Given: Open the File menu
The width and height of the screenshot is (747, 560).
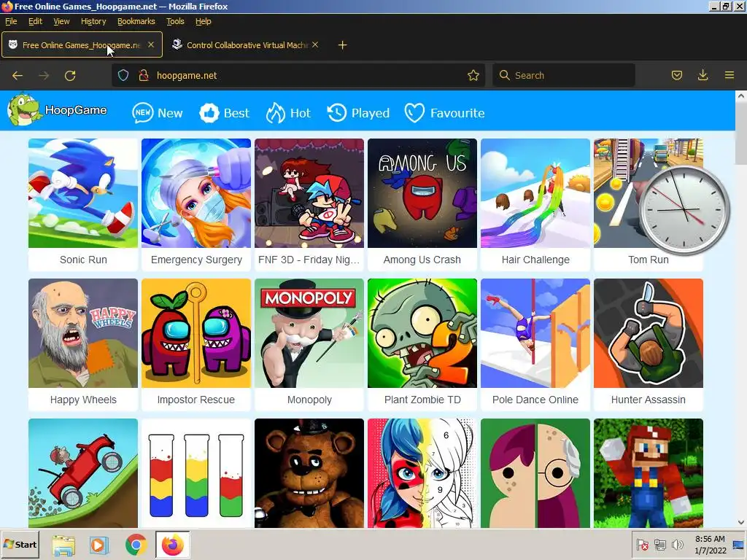Looking at the screenshot, I should (11, 21).
